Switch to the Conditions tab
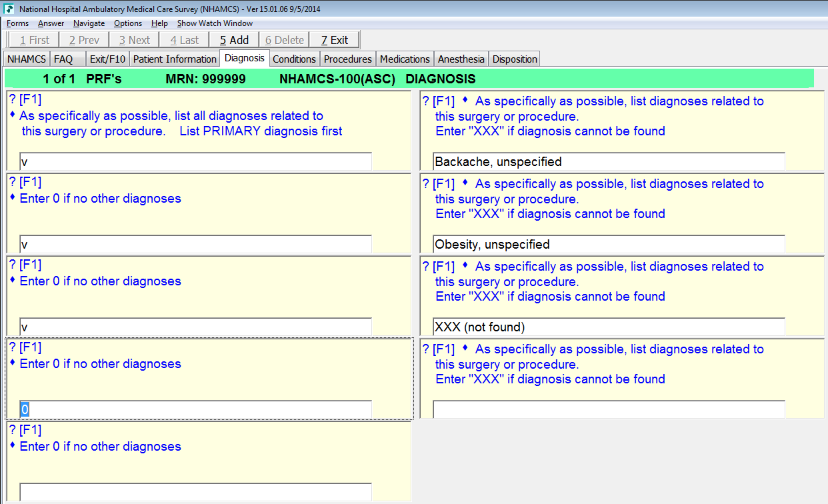The image size is (828, 504). (x=294, y=59)
